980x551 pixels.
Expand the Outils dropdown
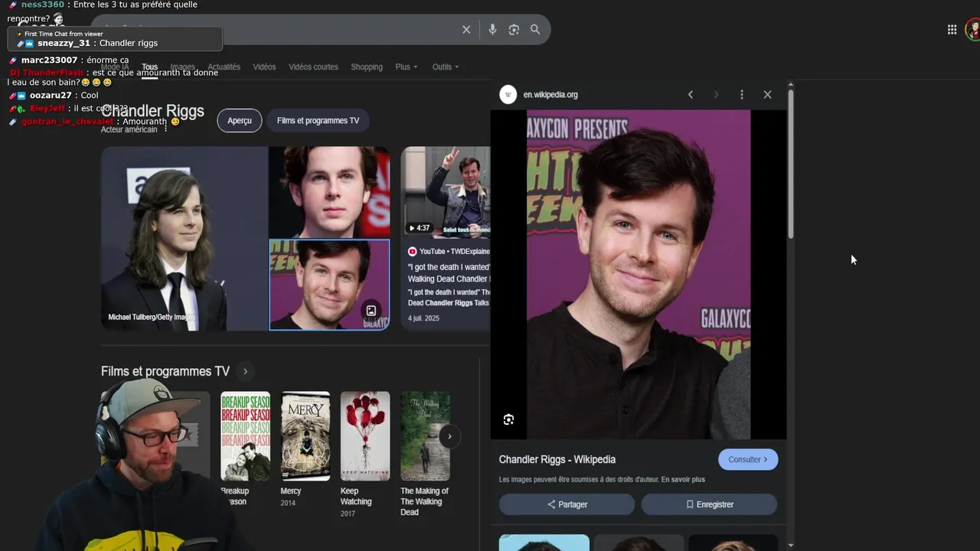point(446,67)
